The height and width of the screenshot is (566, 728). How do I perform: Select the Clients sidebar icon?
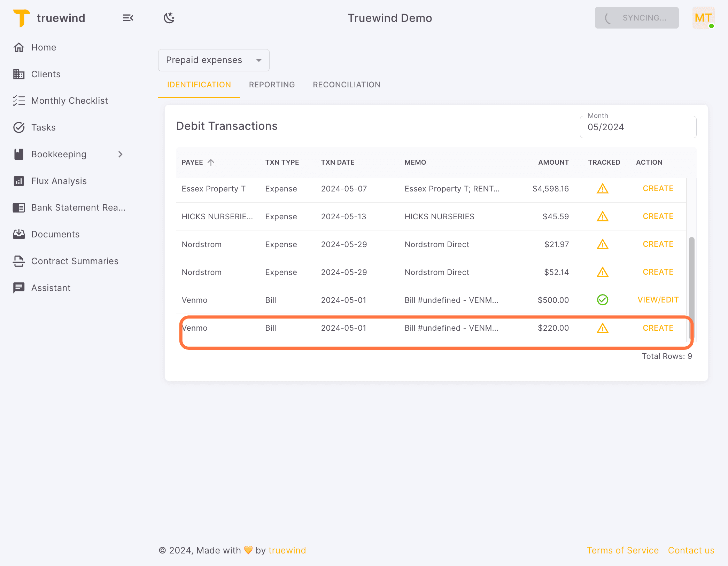[x=19, y=74]
